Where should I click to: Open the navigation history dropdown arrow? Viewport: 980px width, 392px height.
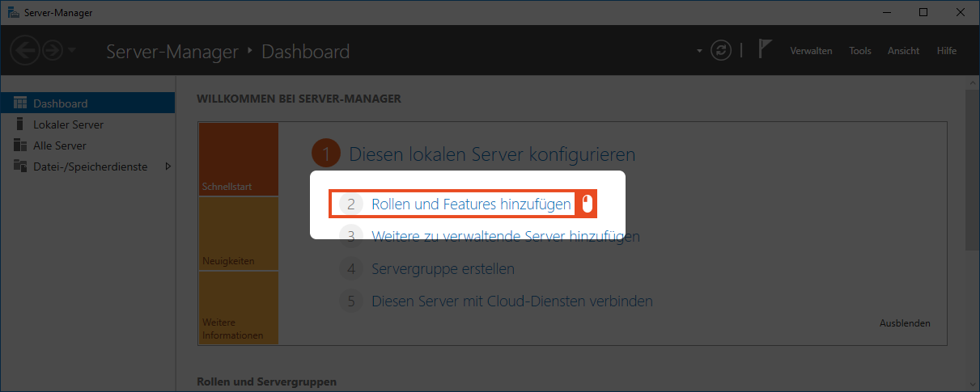click(72, 51)
